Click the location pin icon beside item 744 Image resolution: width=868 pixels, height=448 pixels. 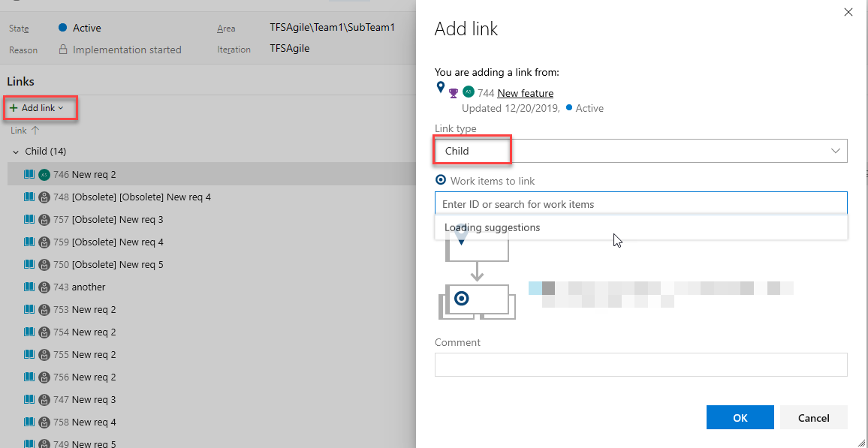coord(441,89)
